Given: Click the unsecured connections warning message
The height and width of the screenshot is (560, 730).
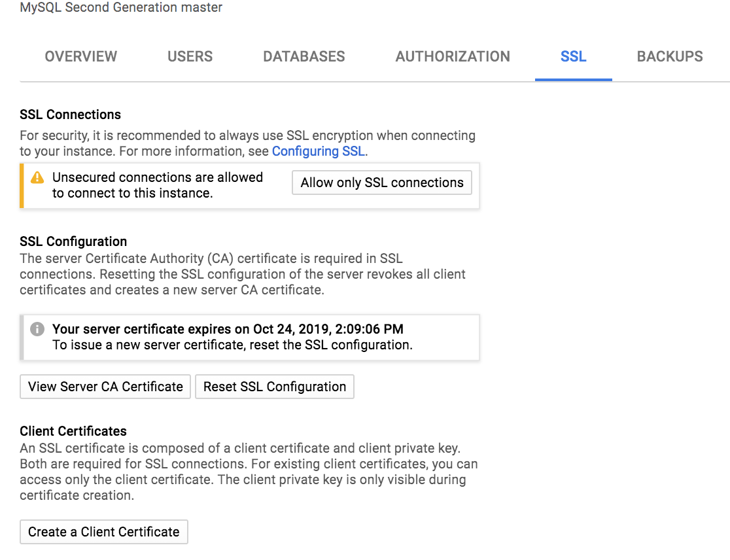Looking at the screenshot, I should (x=158, y=185).
